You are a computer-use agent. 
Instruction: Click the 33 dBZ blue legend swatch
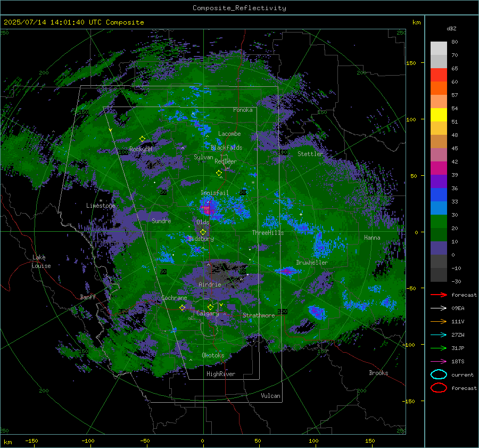[439, 208]
